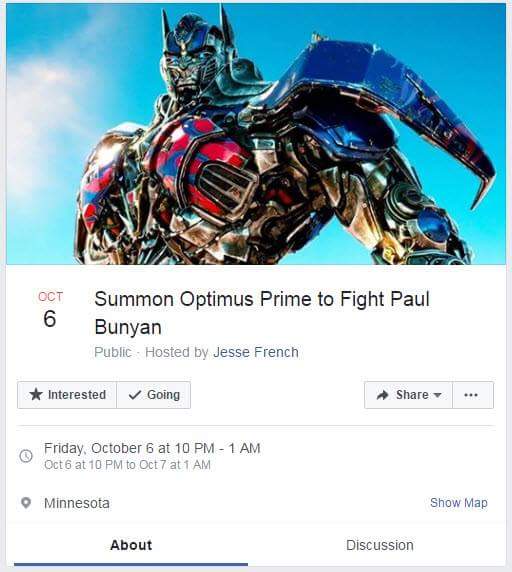Mark yourself as Interested in the event
This screenshot has width=512, height=572.
coord(67,395)
